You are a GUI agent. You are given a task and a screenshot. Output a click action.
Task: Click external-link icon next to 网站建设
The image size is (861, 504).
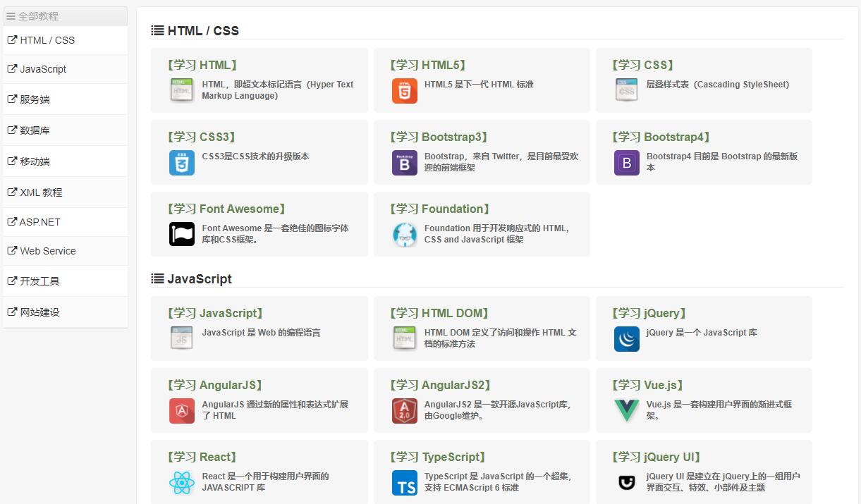12,312
